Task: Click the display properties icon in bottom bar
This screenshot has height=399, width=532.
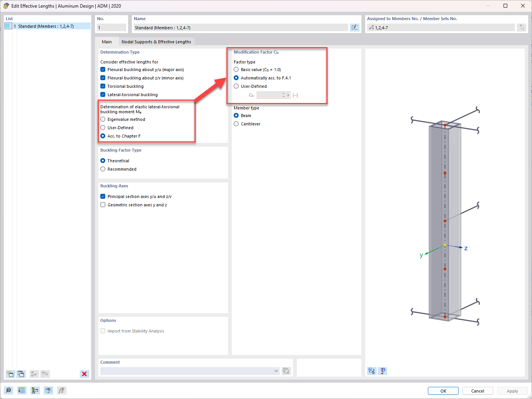Action: (x=35, y=390)
